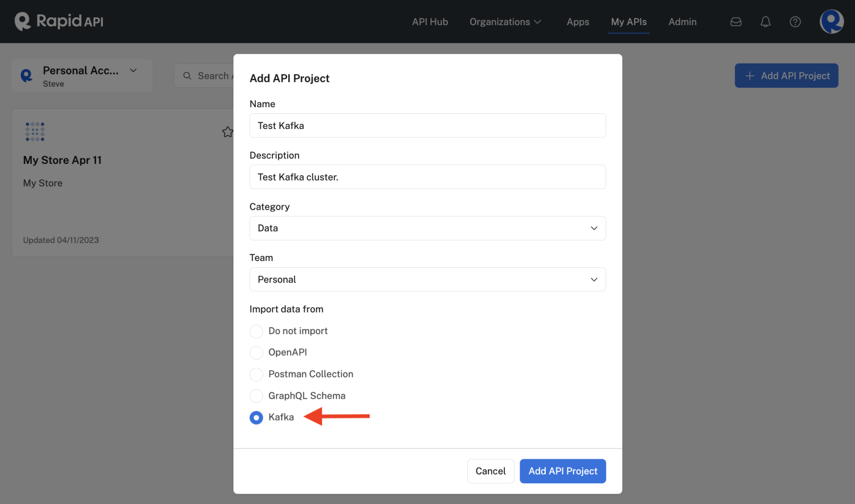The width and height of the screenshot is (855, 504).
Task: Select the Kafka import option
Action: [256, 417]
